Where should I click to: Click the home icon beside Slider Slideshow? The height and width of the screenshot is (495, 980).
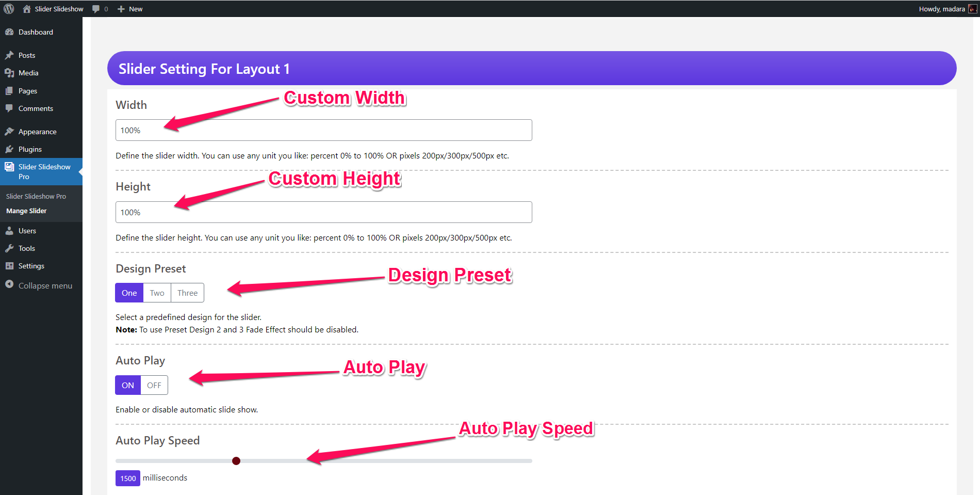tap(27, 9)
